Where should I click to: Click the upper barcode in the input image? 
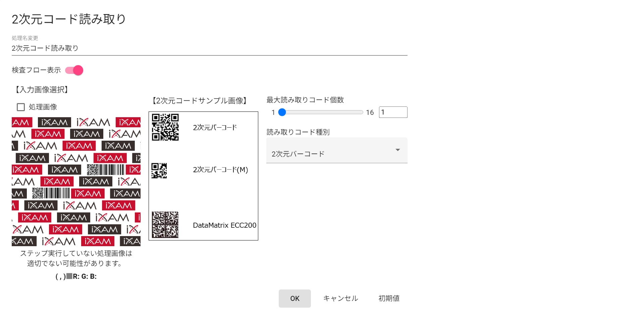point(106,170)
